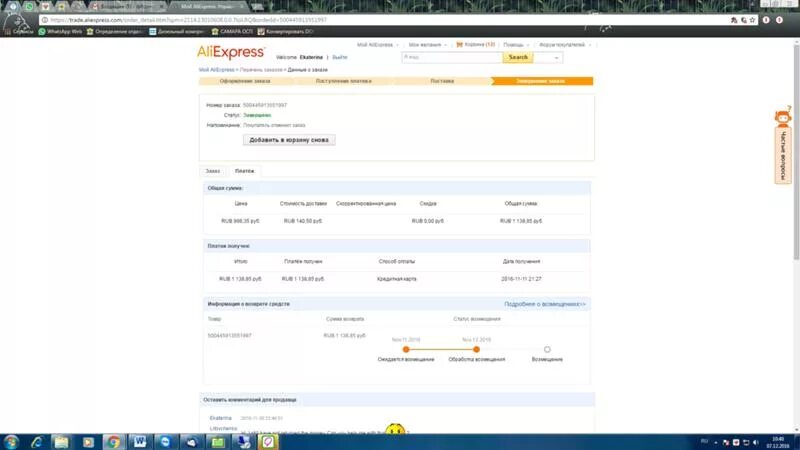800x450 pixels.
Task: Click the Оформление заказа progress step
Action: point(245,81)
